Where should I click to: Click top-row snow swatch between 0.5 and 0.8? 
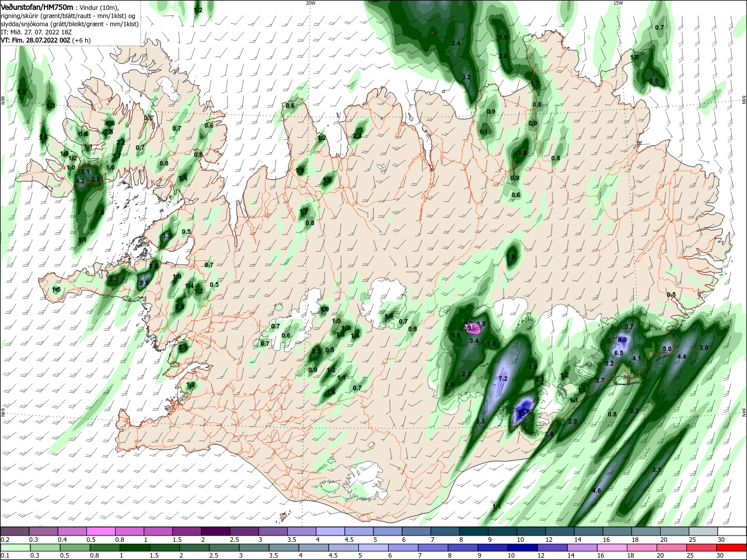pyautogui.click(x=100, y=531)
